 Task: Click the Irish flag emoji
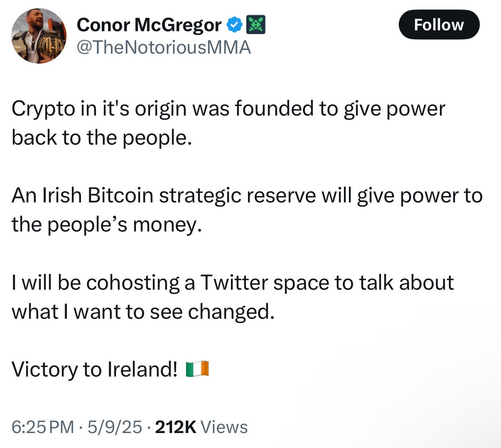[x=197, y=369]
